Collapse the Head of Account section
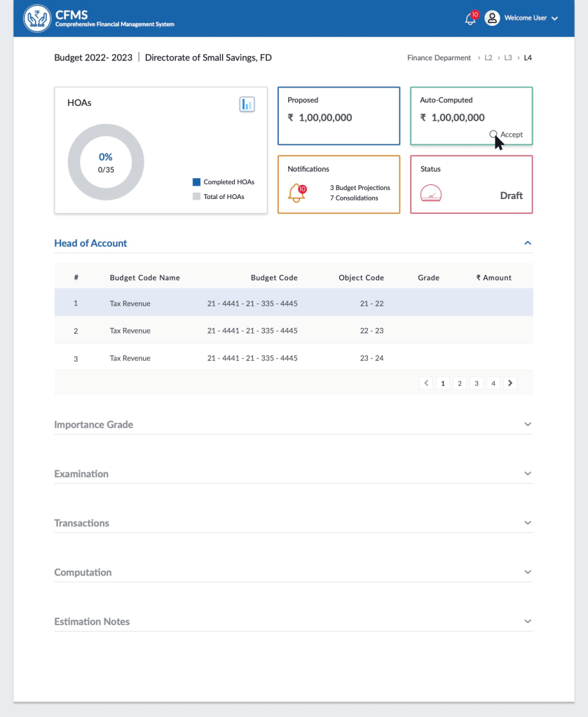The width and height of the screenshot is (588, 717). pos(528,243)
